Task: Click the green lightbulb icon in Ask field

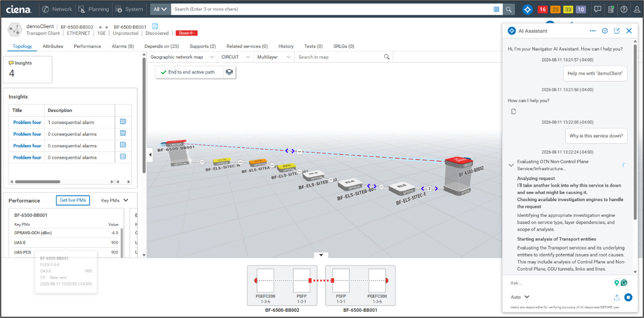Action: [x=616, y=283]
